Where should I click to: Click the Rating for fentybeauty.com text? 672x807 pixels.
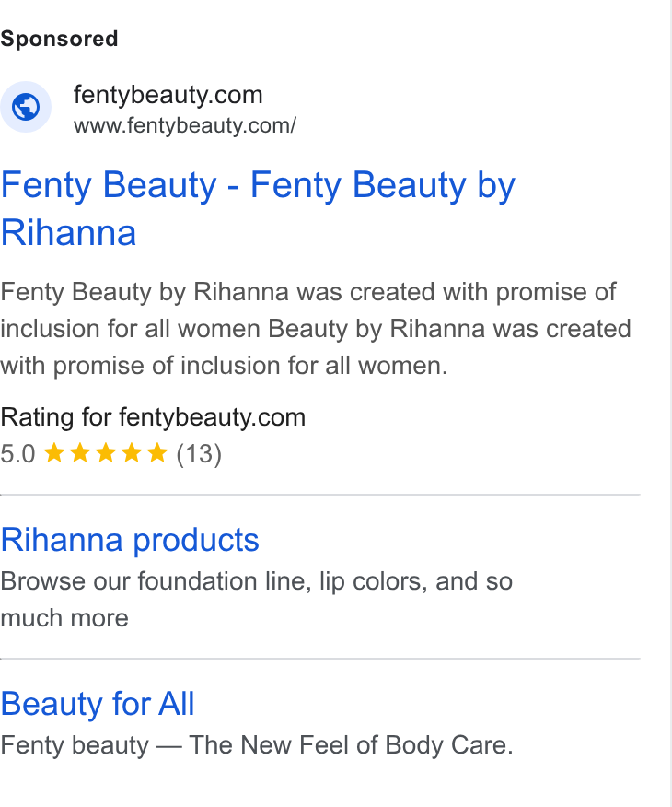(153, 417)
